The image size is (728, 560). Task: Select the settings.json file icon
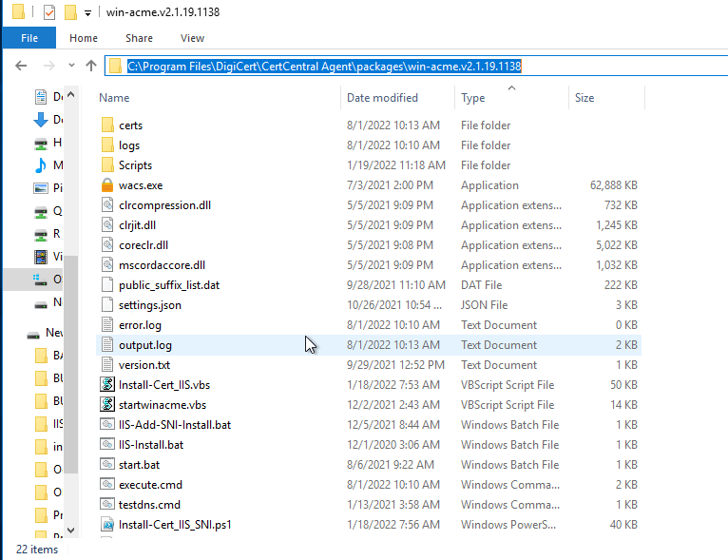click(x=107, y=304)
